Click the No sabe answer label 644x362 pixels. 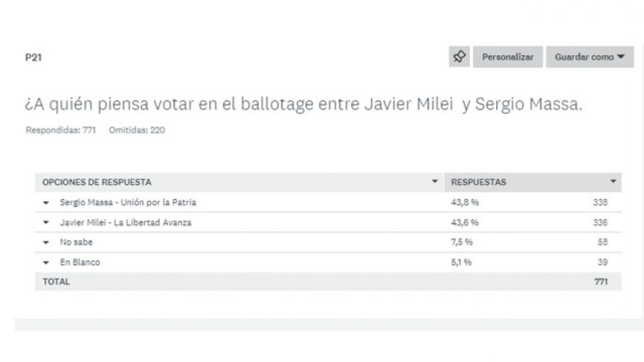pyautogui.click(x=76, y=242)
